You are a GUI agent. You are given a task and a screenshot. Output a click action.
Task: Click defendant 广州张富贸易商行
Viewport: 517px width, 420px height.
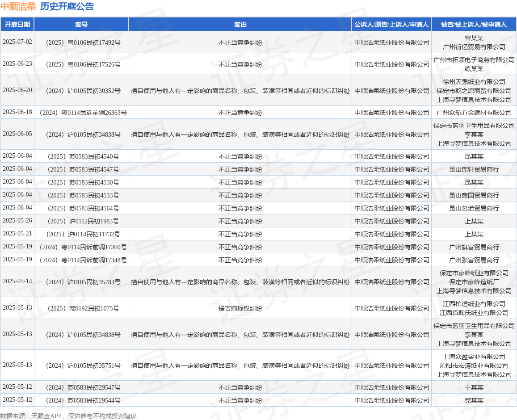474,260
